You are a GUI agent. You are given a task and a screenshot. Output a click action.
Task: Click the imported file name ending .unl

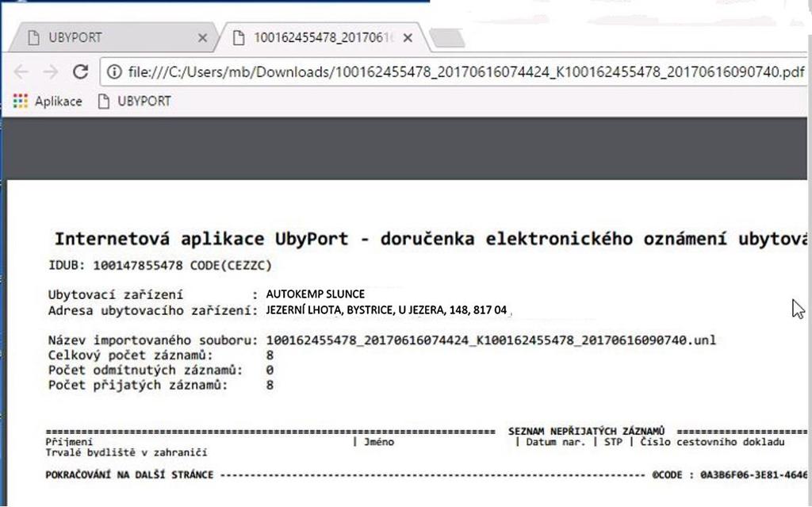491,340
